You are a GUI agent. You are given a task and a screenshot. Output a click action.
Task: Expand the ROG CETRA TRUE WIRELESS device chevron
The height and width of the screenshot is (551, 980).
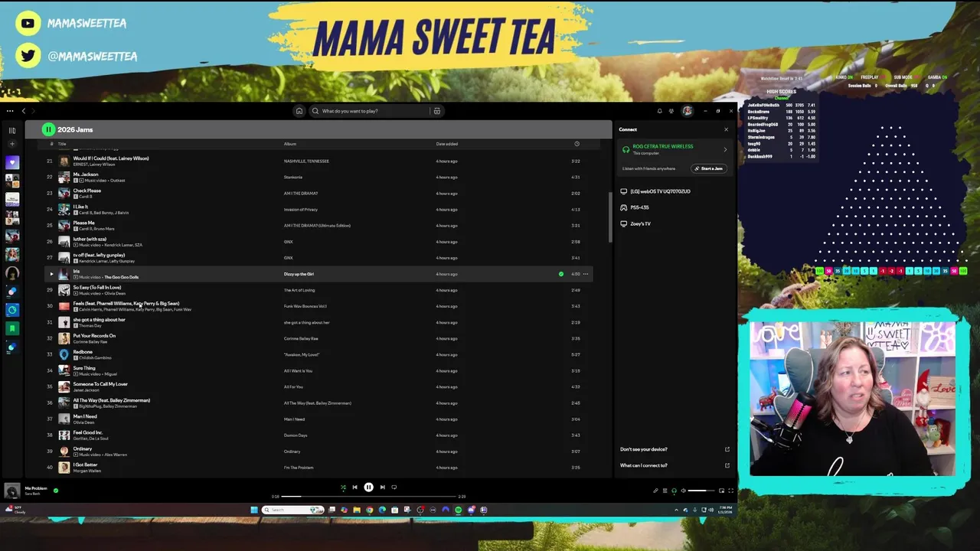[x=725, y=149]
